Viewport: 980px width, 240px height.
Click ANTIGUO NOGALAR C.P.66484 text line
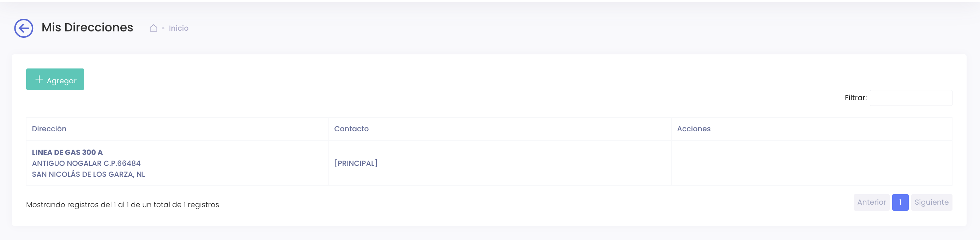click(x=86, y=163)
